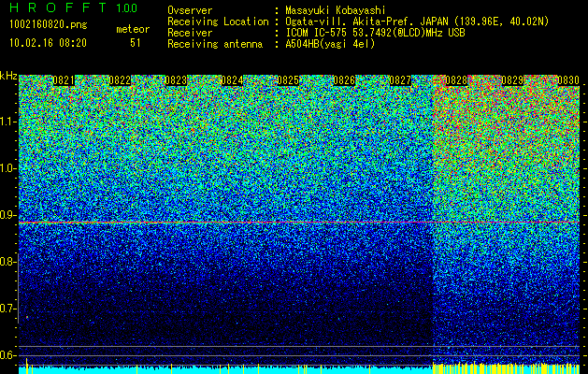Click the 1.0 kHz axis label
This screenshot has width=588, height=374.
7,168
